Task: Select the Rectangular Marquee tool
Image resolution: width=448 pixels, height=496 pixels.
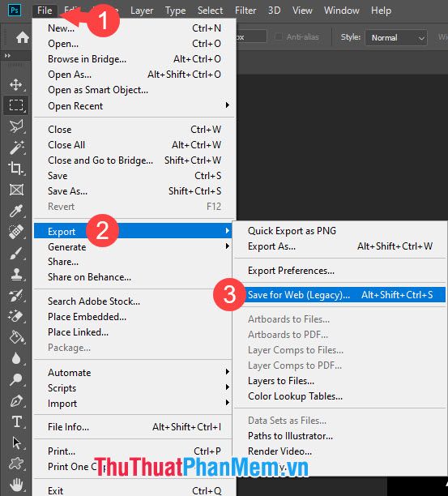Action: (16, 105)
